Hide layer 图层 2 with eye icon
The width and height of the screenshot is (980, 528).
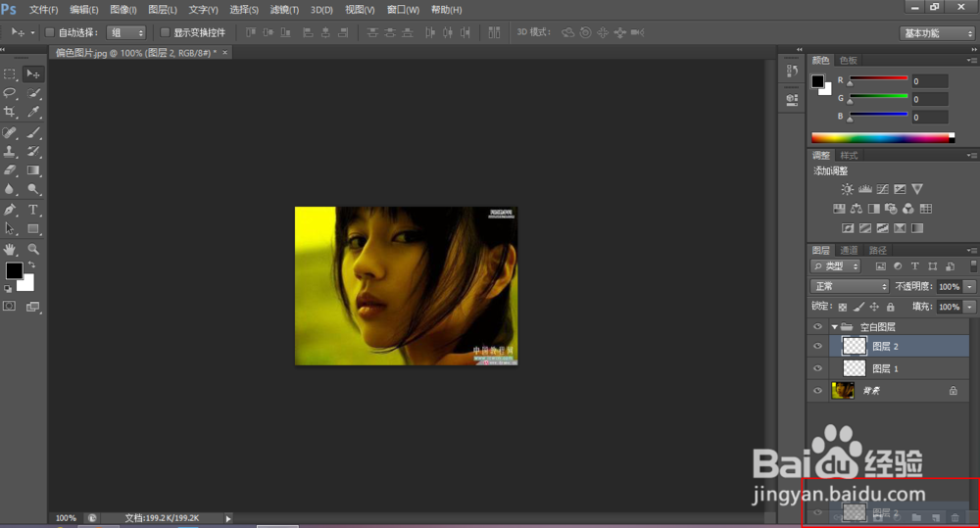click(817, 346)
